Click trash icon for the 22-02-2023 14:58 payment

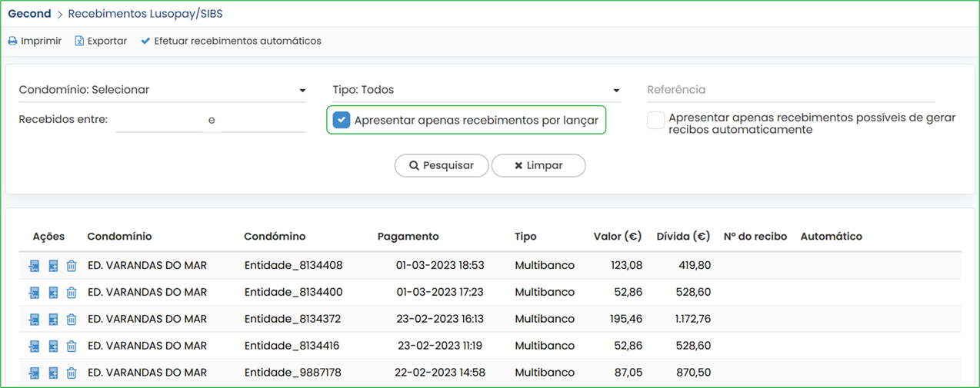(72, 373)
